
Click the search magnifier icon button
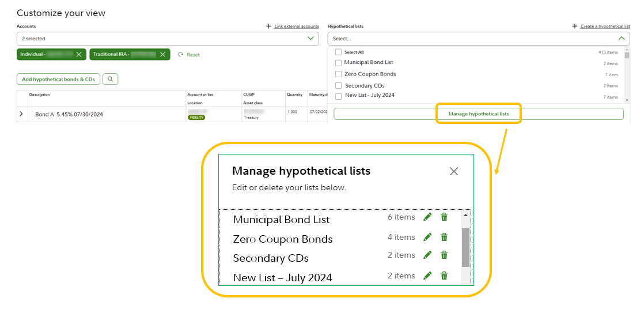[110, 79]
